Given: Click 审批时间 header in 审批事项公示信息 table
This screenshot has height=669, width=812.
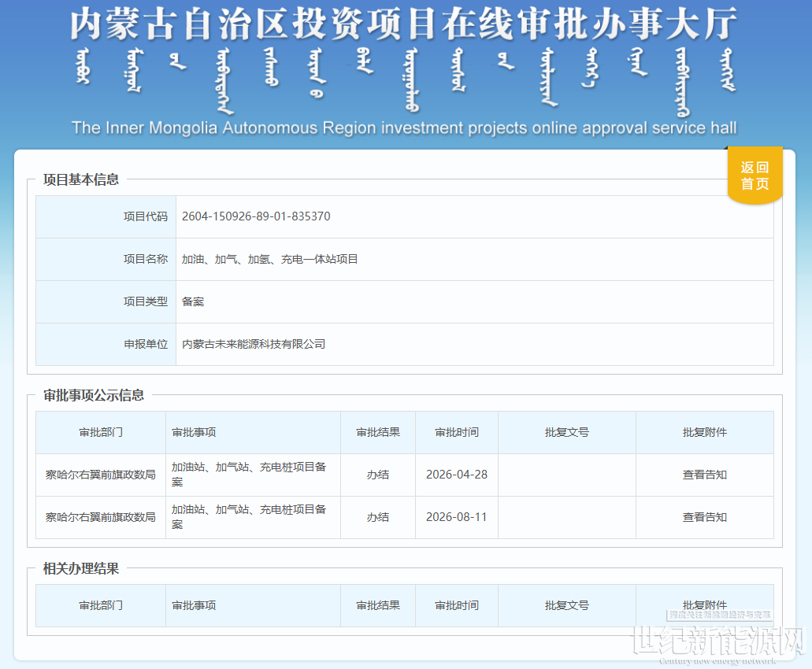Looking at the screenshot, I should pos(456,432).
